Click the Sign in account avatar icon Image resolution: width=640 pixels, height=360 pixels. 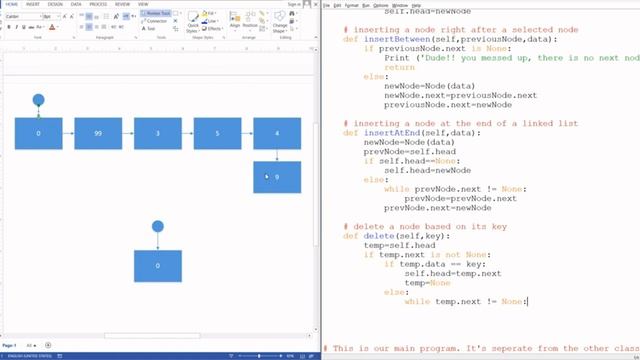click(307, 4)
